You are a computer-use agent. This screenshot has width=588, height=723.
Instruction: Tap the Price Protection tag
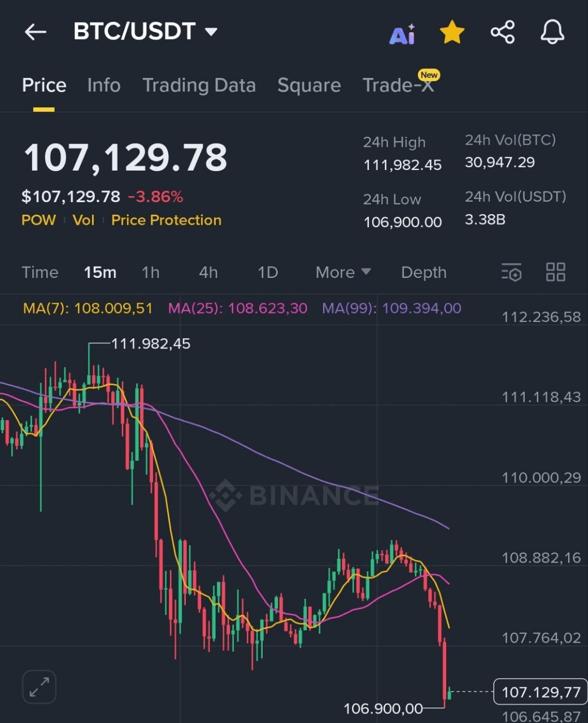[x=166, y=220]
